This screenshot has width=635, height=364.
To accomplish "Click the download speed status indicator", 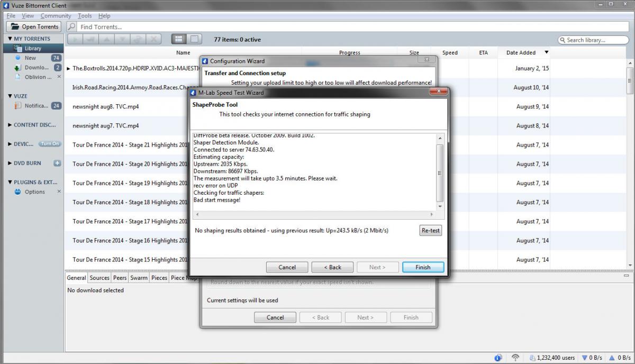I will tap(593, 358).
